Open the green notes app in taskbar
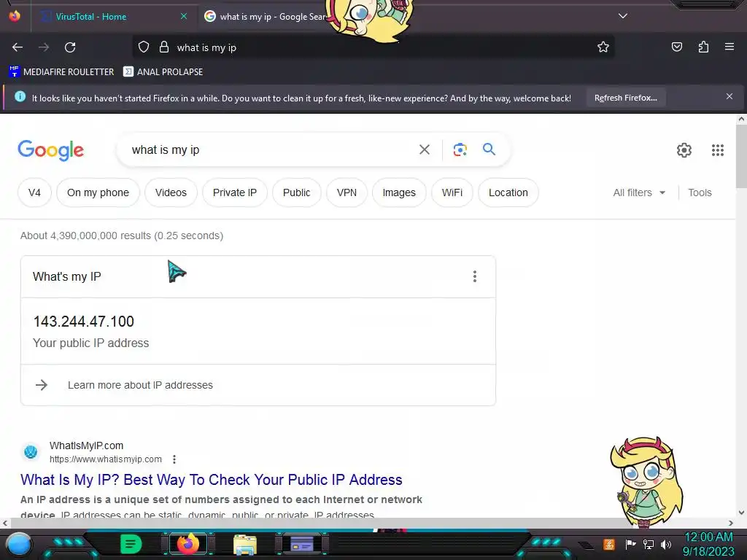The height and width of the screenshot is (560, 747). [x=131, y=544]
